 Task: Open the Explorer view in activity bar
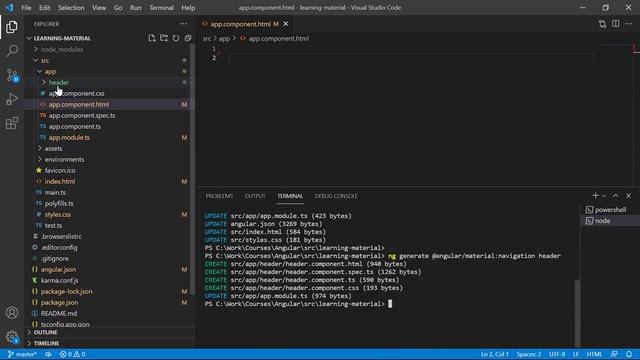tap(12, 27)
